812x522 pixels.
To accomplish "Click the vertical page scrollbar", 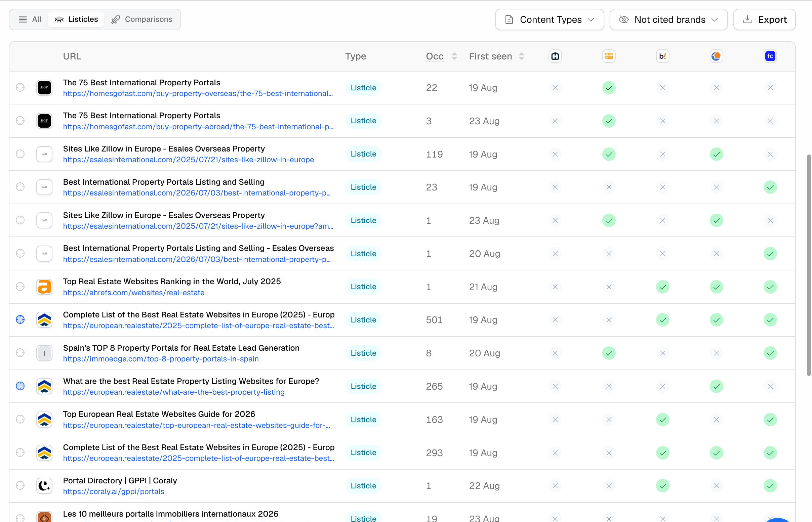I will pos(809,265).
